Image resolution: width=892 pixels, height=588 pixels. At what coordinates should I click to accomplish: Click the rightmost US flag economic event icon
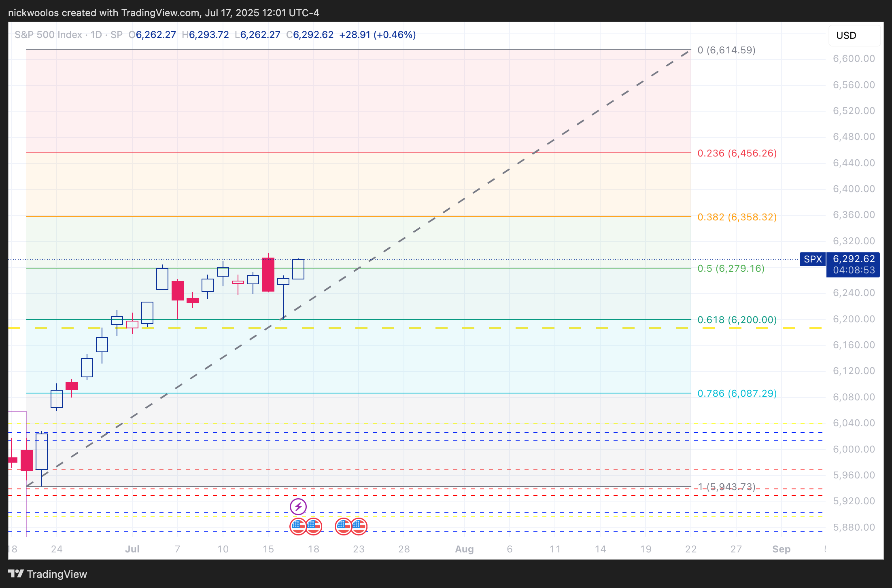coord(359,526)
